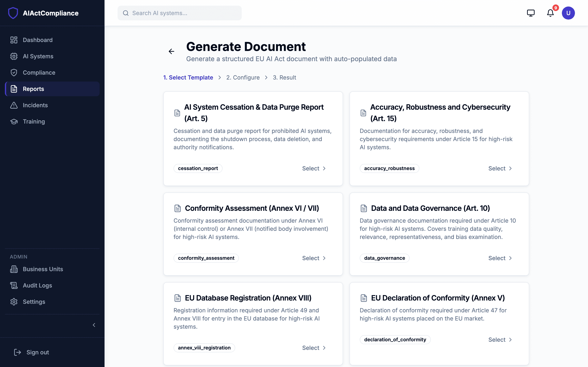
Task: Open the display mode icon in the header
Action: click(531, 13)
